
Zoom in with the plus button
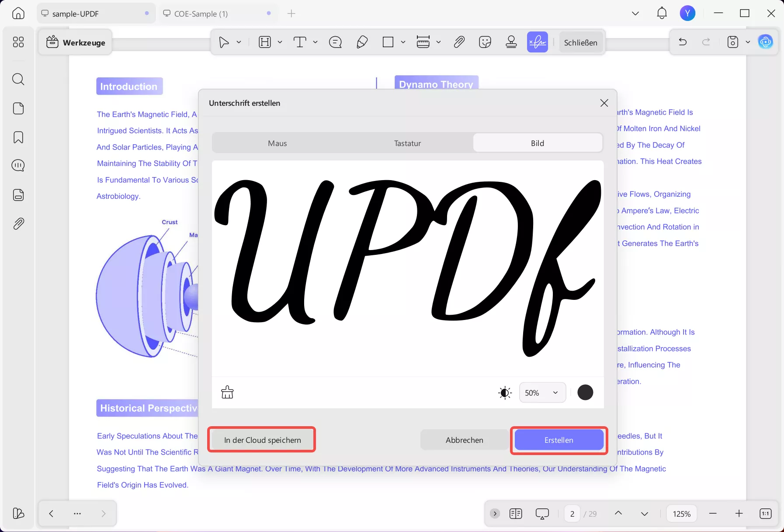pos(739,514)
